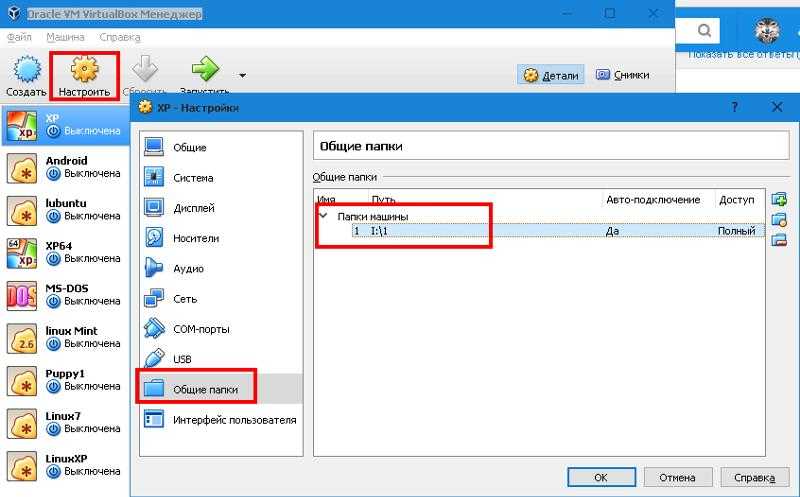Select the Puppy1 virtual machine
800x497 pixels.
(65, 381)
